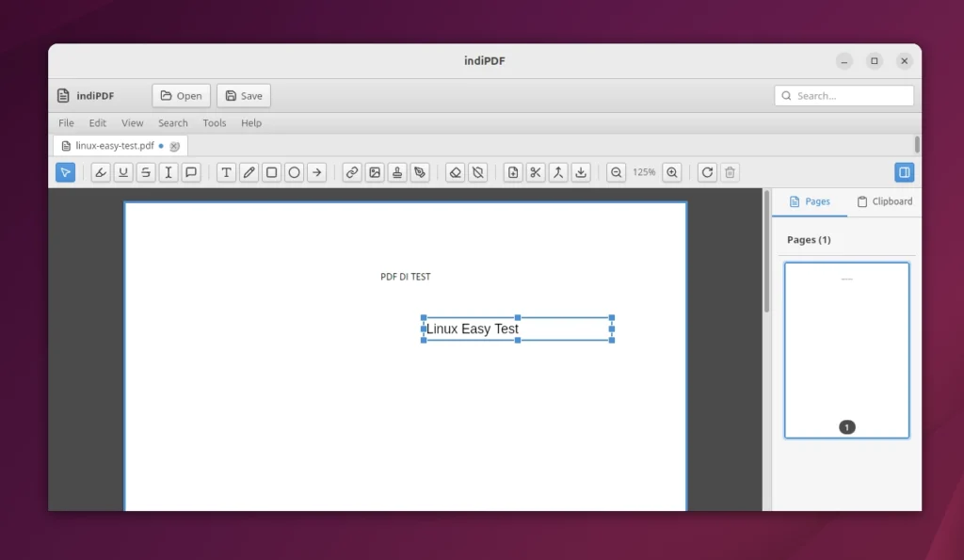Select the hyperlink insertion tool

351,172
